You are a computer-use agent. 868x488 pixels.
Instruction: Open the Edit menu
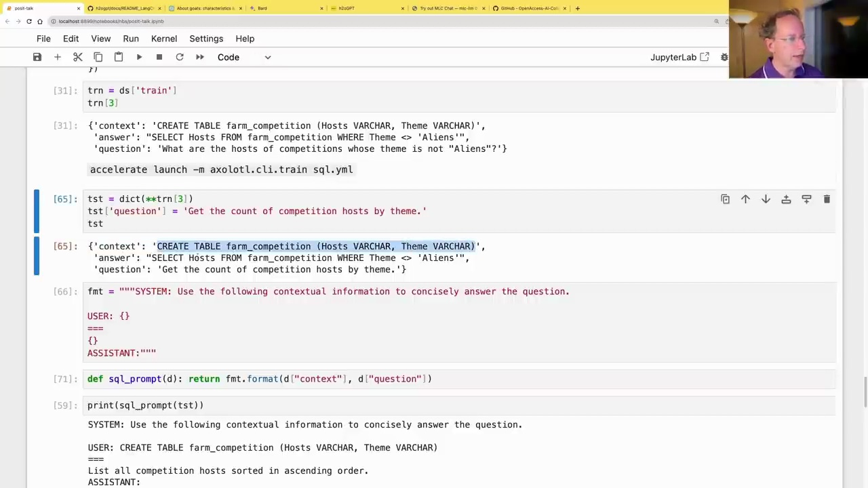click(x=71, y=39)
